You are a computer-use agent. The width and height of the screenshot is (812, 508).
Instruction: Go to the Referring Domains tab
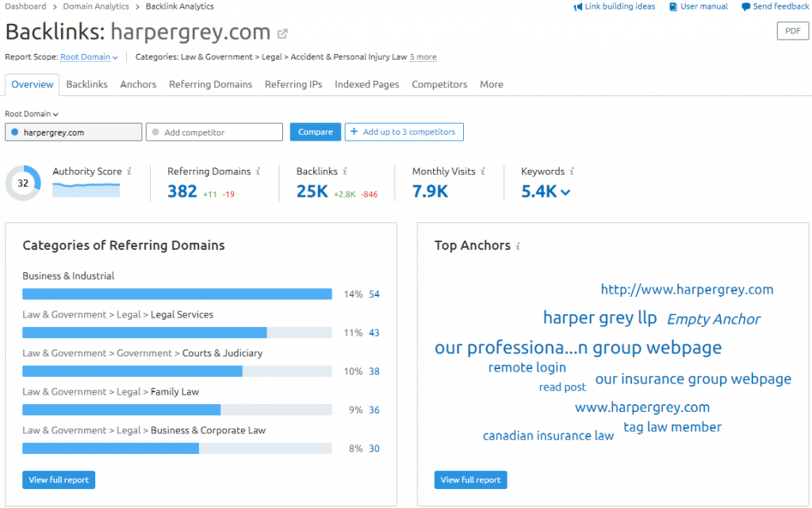coord(211,84)
